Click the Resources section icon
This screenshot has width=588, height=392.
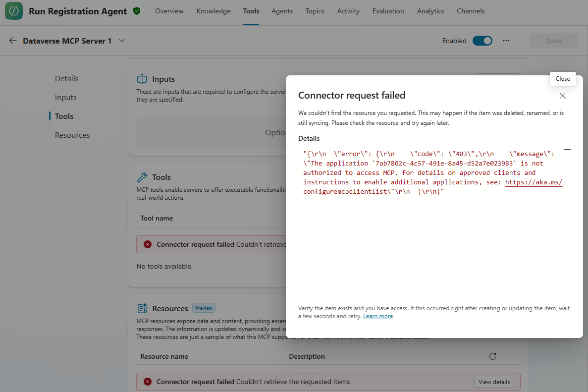(x=142, y=308)
